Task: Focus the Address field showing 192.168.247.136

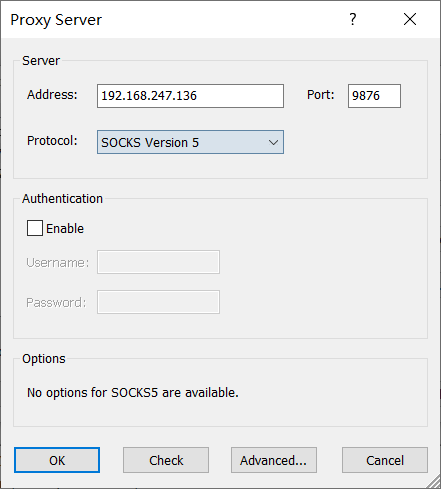Action: [190, 96]
